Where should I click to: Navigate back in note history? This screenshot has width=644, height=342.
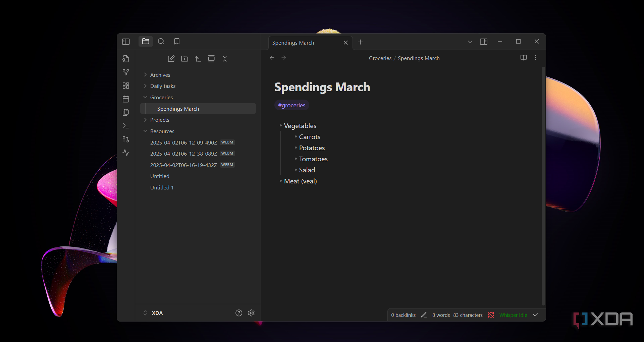pyautogui.click(x=272, y=58)
